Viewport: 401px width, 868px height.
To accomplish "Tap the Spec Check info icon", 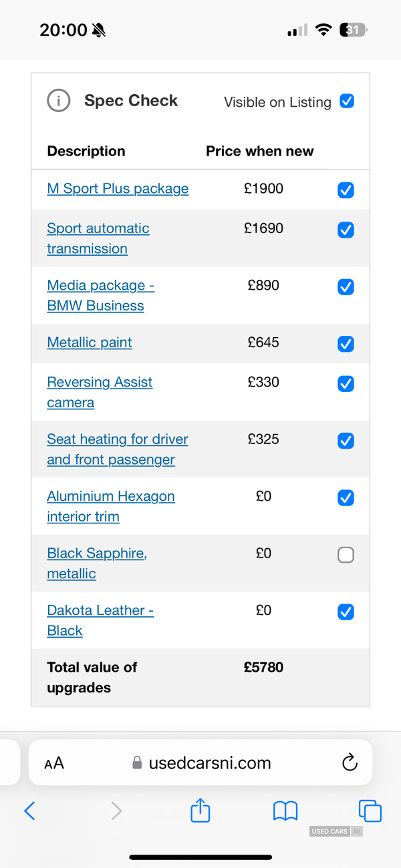I will click(x=59, y=101).
